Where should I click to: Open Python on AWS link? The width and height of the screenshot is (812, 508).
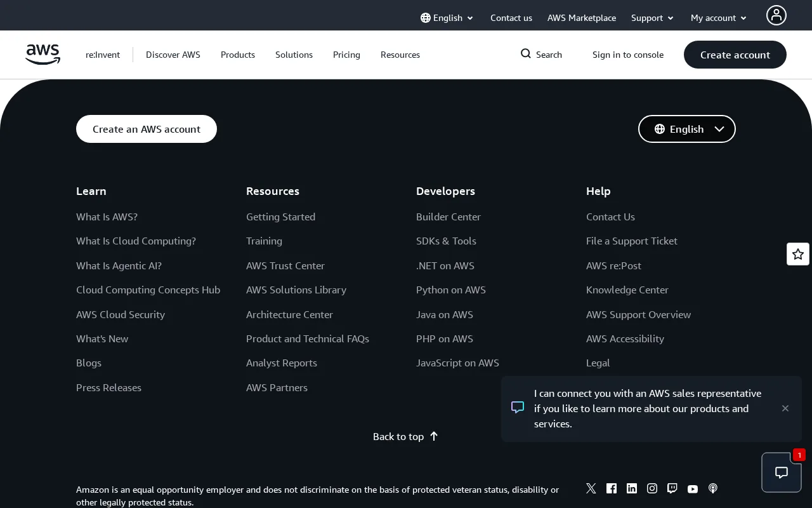pyautogui.click(x=451, y=290)
